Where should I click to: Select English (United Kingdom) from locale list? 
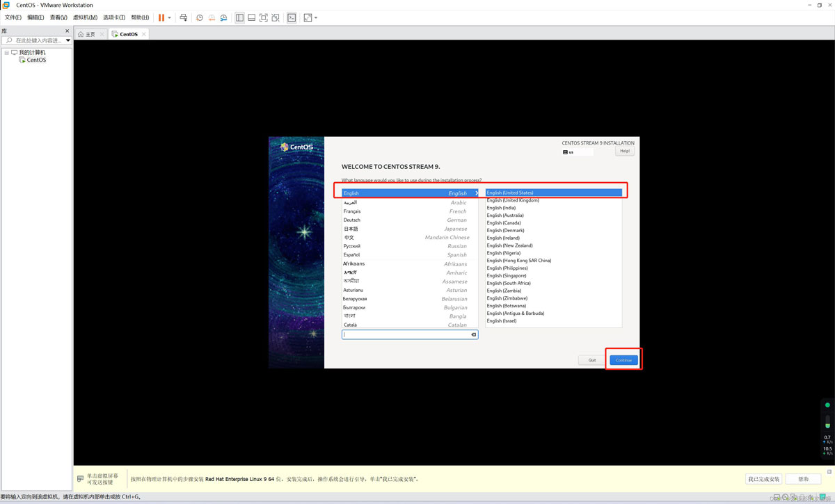[x=513, y=200]
